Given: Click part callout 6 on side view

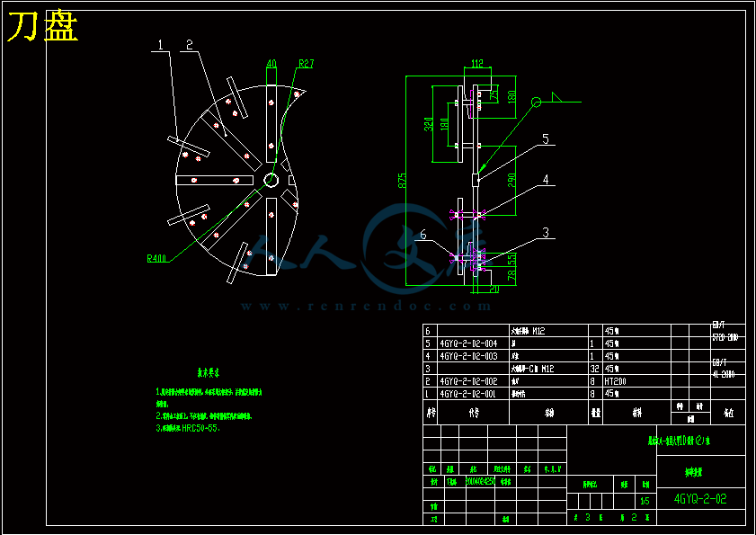Looking at the screenshot, I should pyautogui.click(x=422, y=235).
